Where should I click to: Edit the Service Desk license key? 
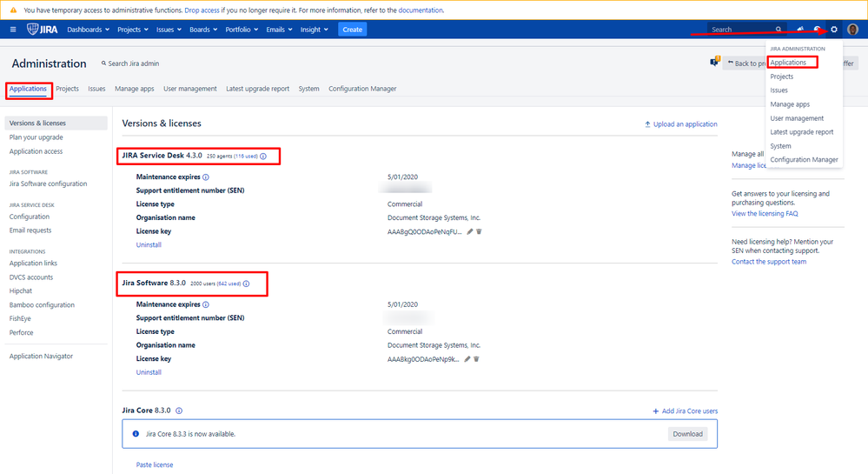(469, 231)
